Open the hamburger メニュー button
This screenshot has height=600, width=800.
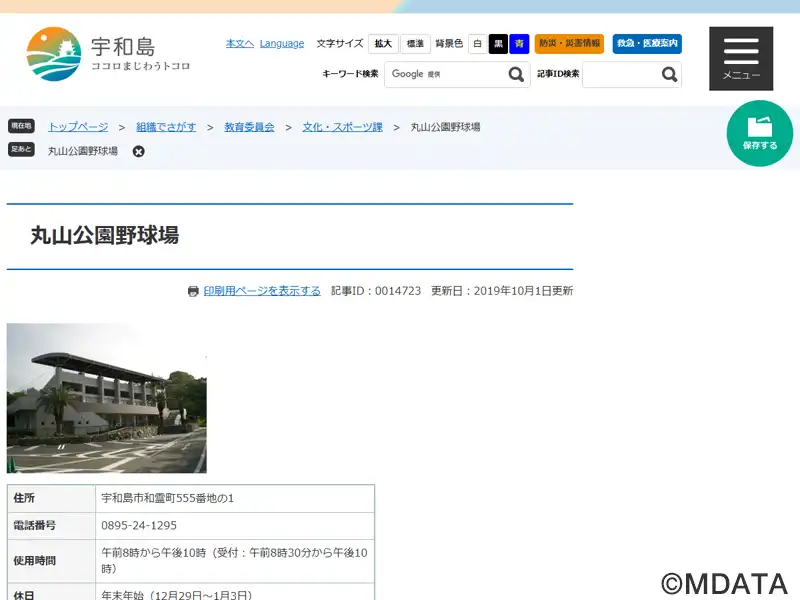click(741, 59)
